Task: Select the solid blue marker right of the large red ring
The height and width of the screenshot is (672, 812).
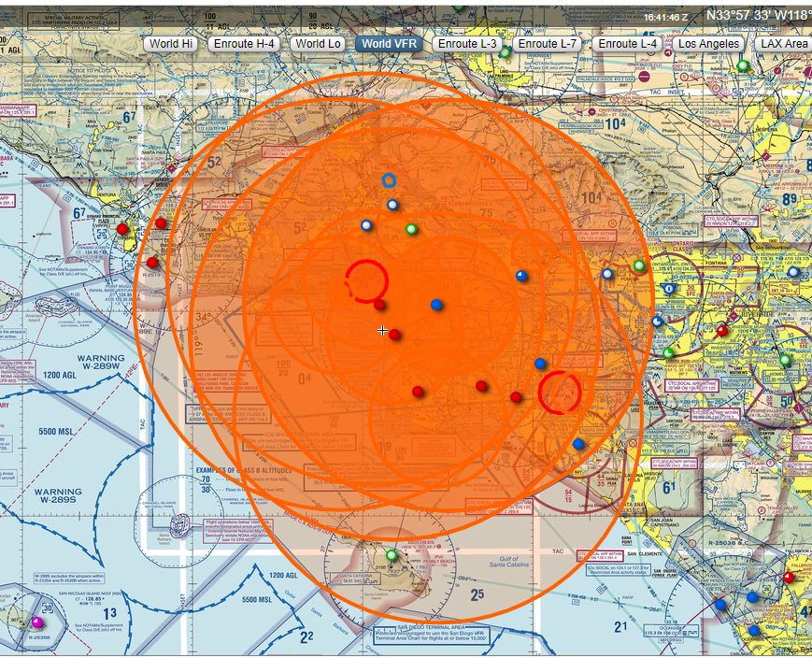Action: pos(436,305)
